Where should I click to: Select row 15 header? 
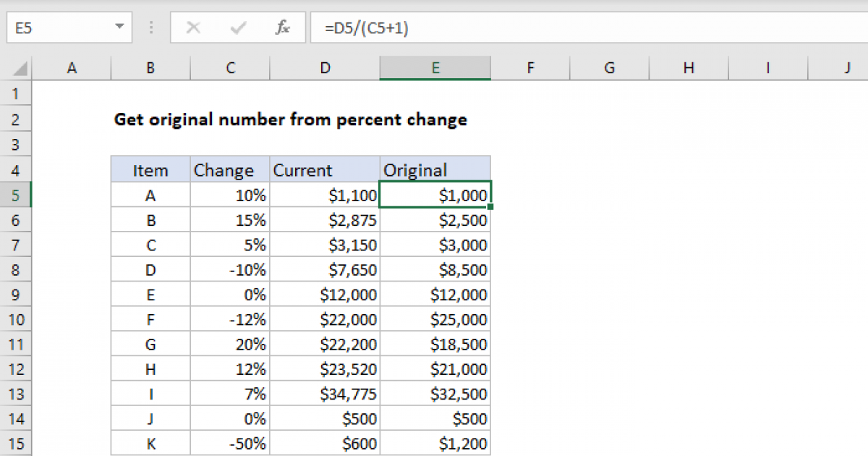17,443
